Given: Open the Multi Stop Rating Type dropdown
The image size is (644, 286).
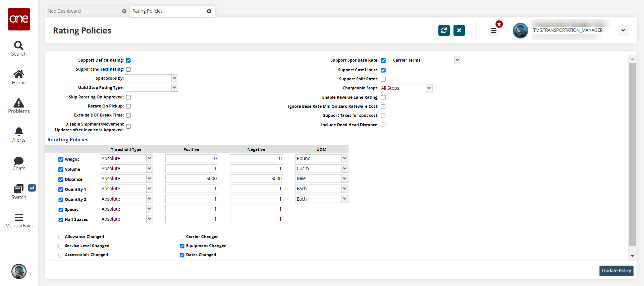Looking at the screenshot, I should click(174, 88).
